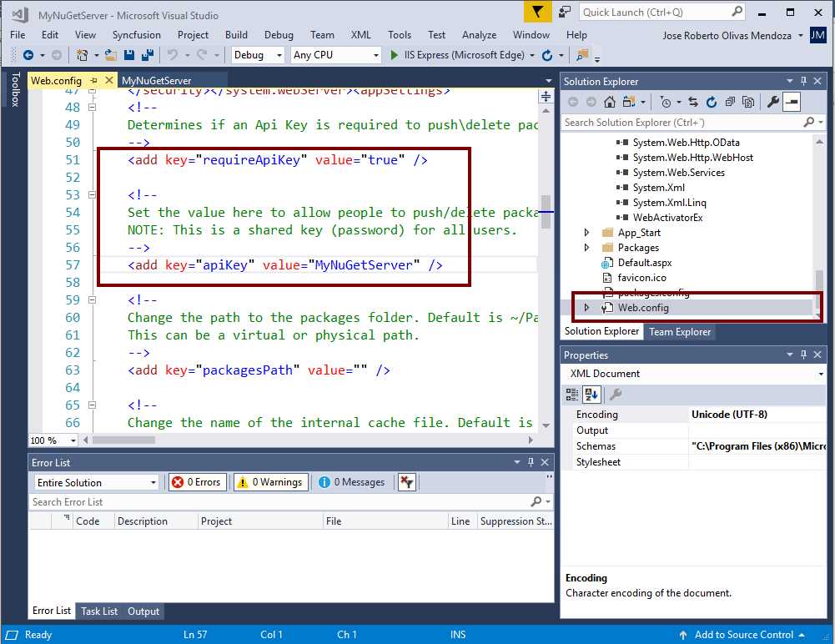Expand the App_Start folder node

click(x=586, y=232)
